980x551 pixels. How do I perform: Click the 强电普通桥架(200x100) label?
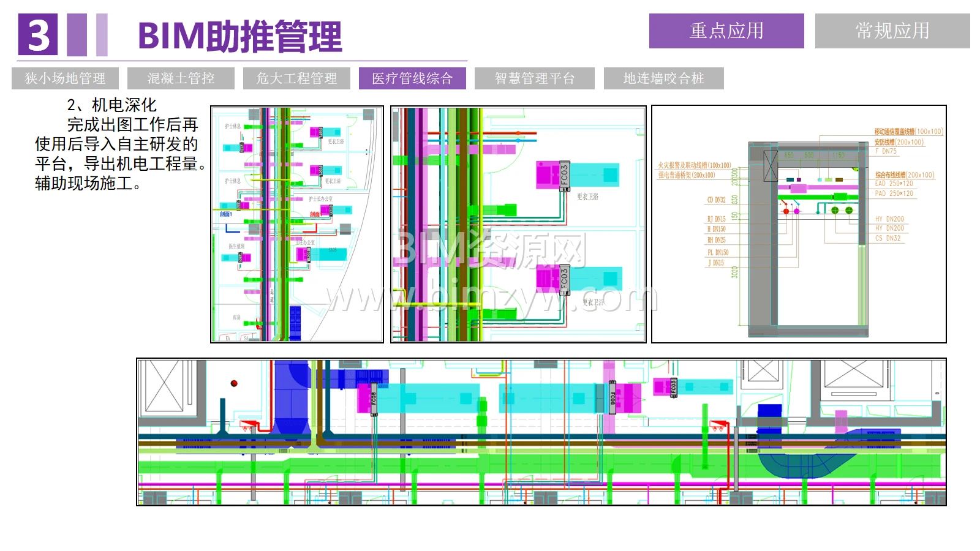point(687,175)
